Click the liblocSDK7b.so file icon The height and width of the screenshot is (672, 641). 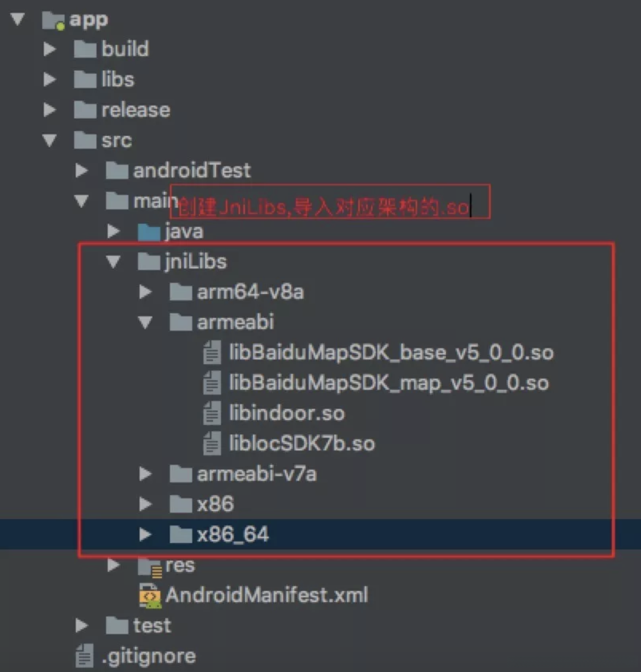[x=212, y=444]
